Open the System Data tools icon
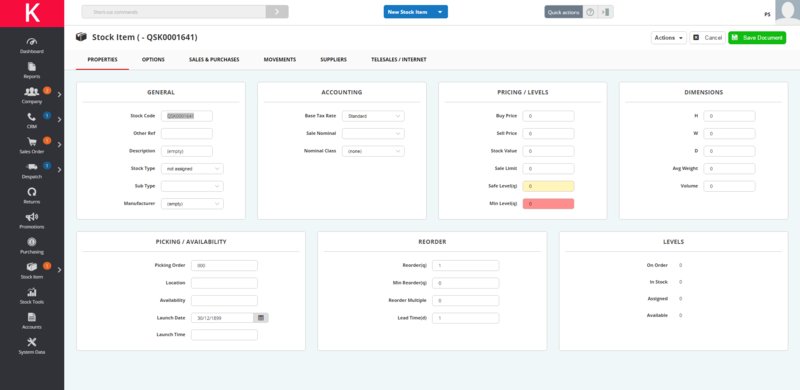The height and width of the screenshot is (390, 800). click(32, 342)
